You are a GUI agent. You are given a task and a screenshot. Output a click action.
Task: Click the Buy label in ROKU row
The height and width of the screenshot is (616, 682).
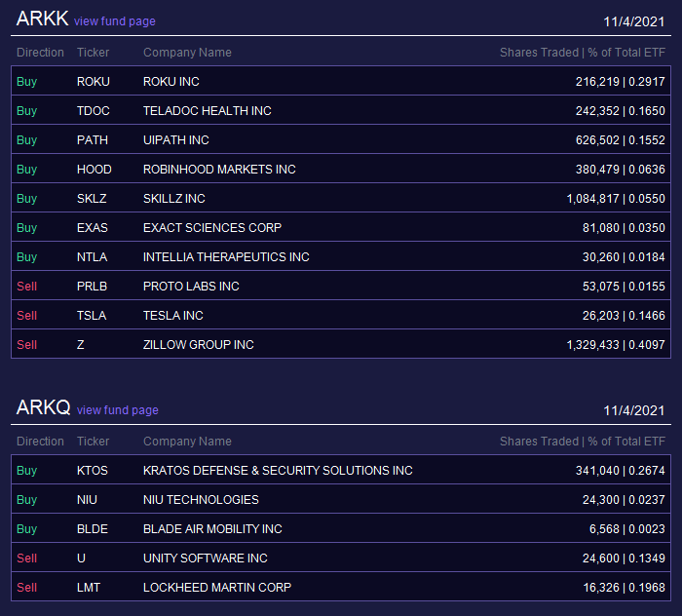(27, 82)
